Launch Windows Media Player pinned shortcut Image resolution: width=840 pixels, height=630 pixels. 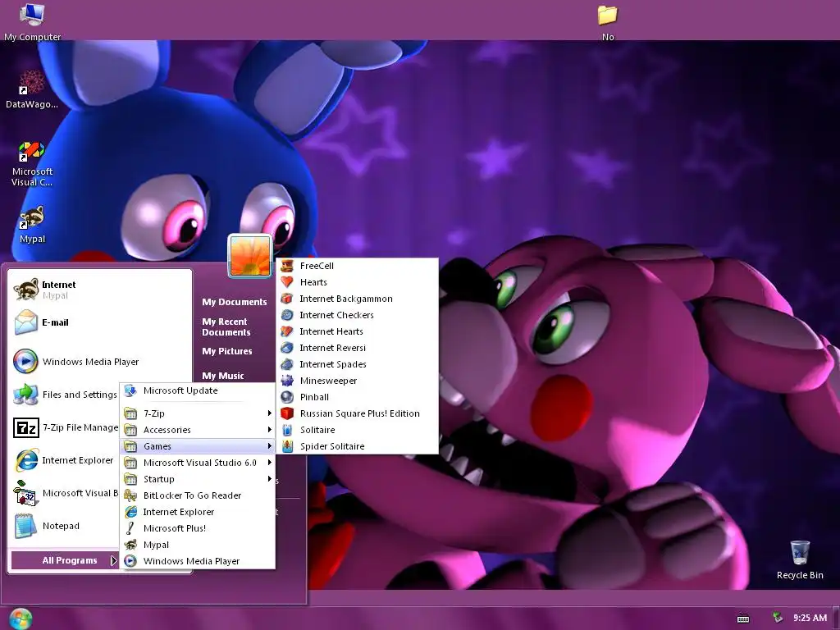click(99, 362)
